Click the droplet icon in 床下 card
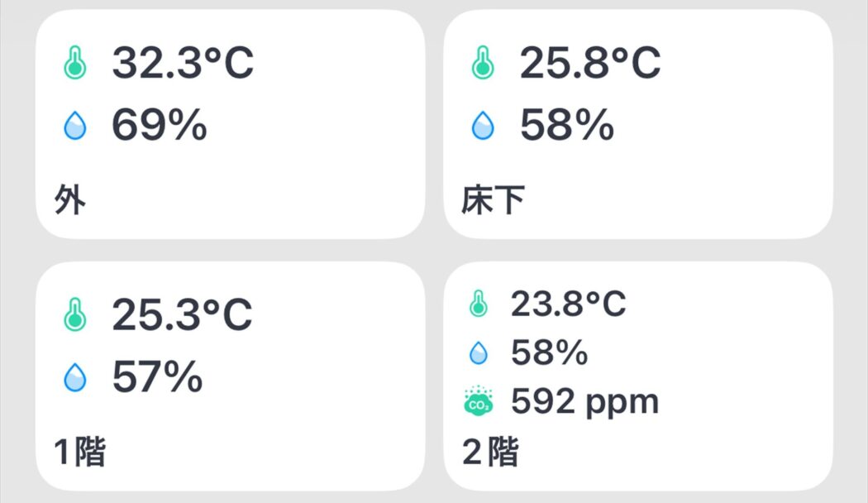868x503 pixels. click(483, 125)
